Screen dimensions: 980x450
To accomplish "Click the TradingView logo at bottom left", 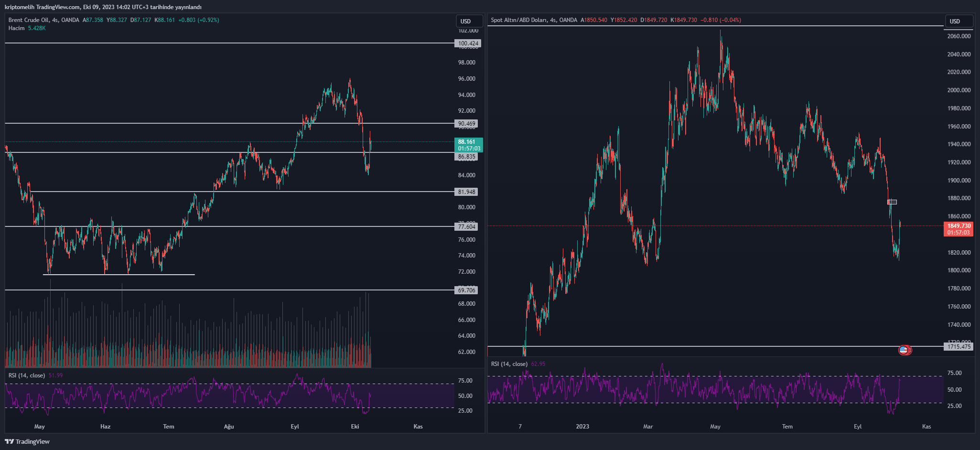I will [27, 441].
